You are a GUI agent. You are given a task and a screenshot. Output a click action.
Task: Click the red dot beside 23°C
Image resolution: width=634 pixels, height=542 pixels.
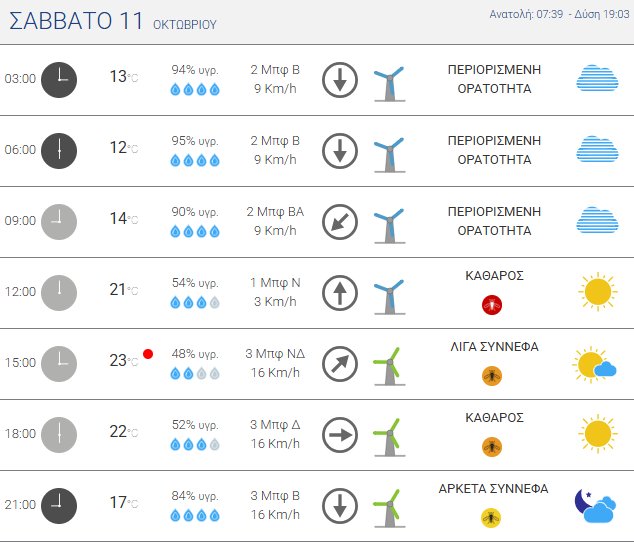(x=147, y=354)
